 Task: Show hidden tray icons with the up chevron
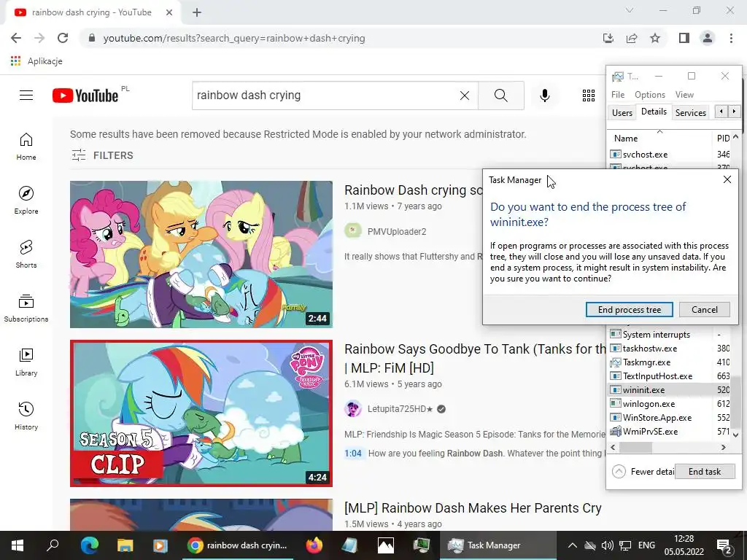[573, 545]
